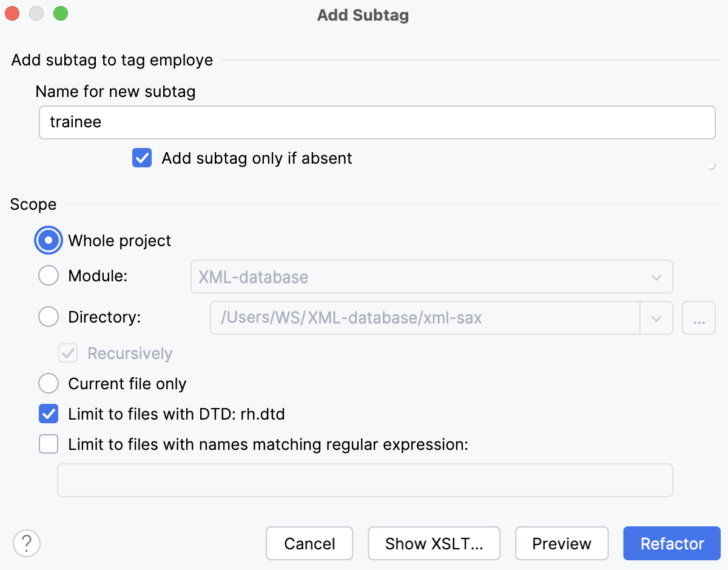Cancel the Add Subtag dialog
The width and height of the screenshot is (728, 570).
[x=309, y=543]
